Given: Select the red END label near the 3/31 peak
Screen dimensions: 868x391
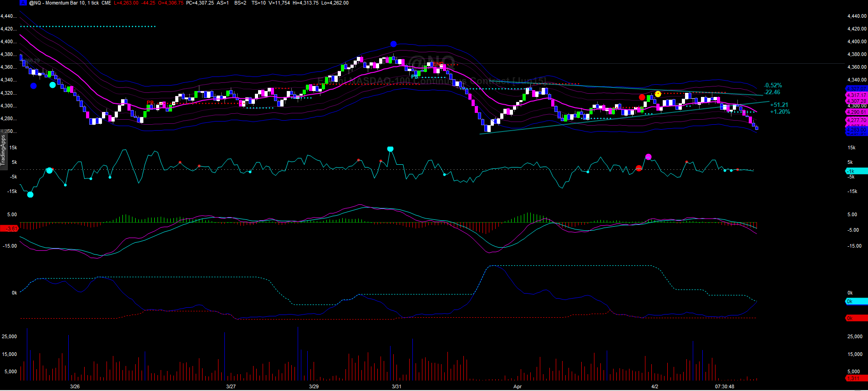Looking at the screenshot, I should (438, 64).
